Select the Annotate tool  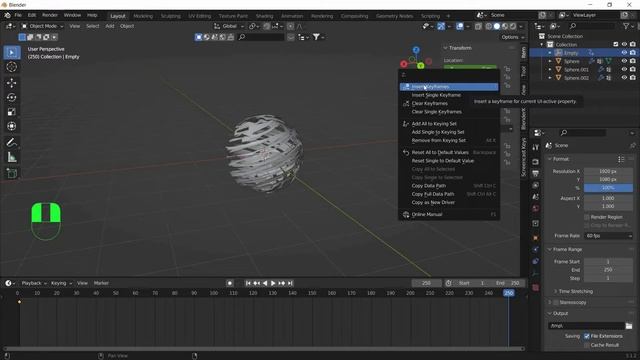[x=11, y=142]
